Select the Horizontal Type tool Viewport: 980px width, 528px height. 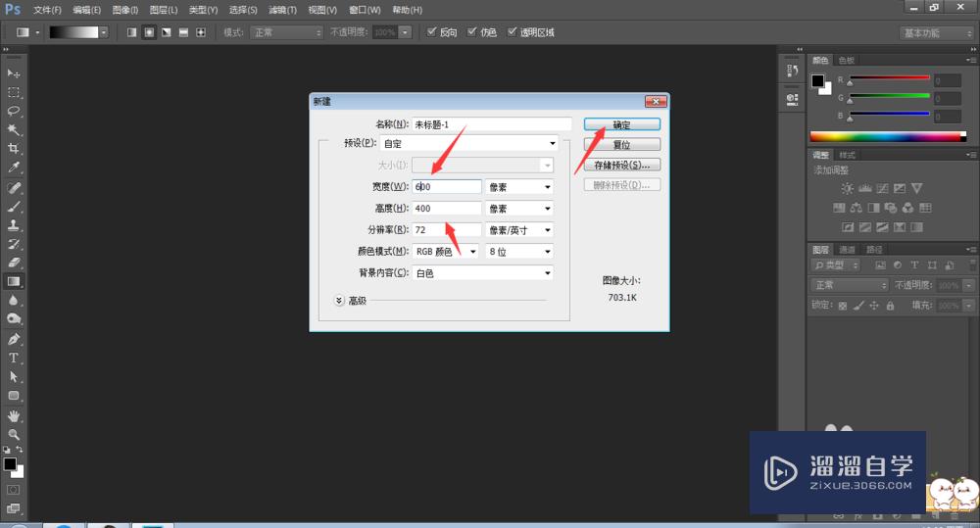coord(13,358)
